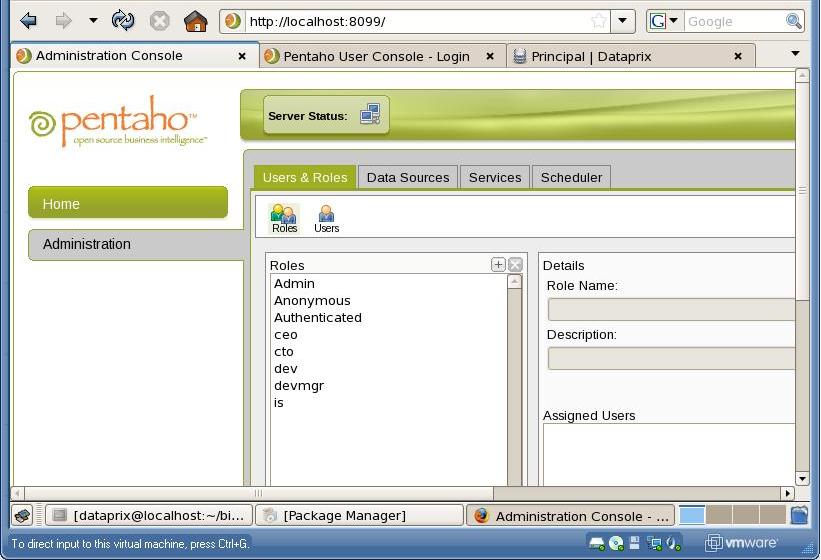The width and height of the screenshot is (821, 560).
Task: Click the Pentaho logo
Action: pos(117,121)
